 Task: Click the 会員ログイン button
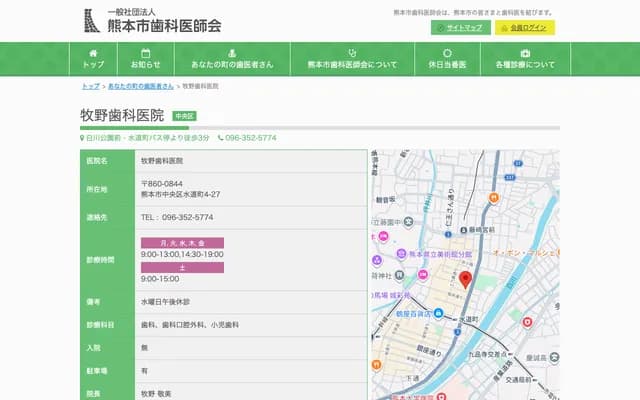point(524,27)
